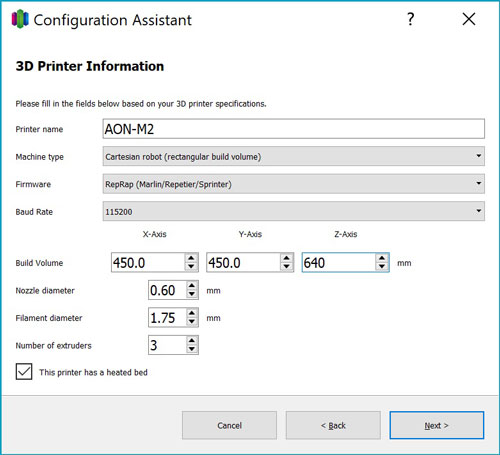Decrease number of extruders with down arrow
The image size is (500, 455).
coord(192,349)
